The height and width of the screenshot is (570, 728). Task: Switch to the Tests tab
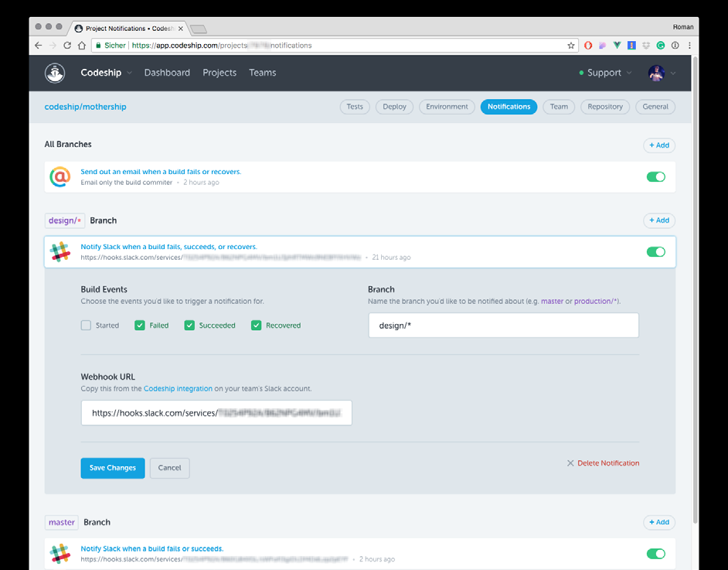355,107
